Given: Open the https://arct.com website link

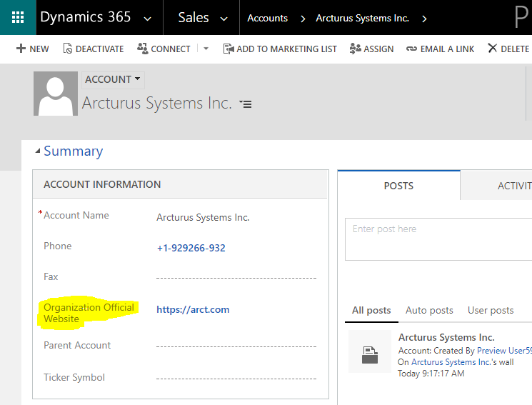Looking at the screenshot, I should pos(193,309).
